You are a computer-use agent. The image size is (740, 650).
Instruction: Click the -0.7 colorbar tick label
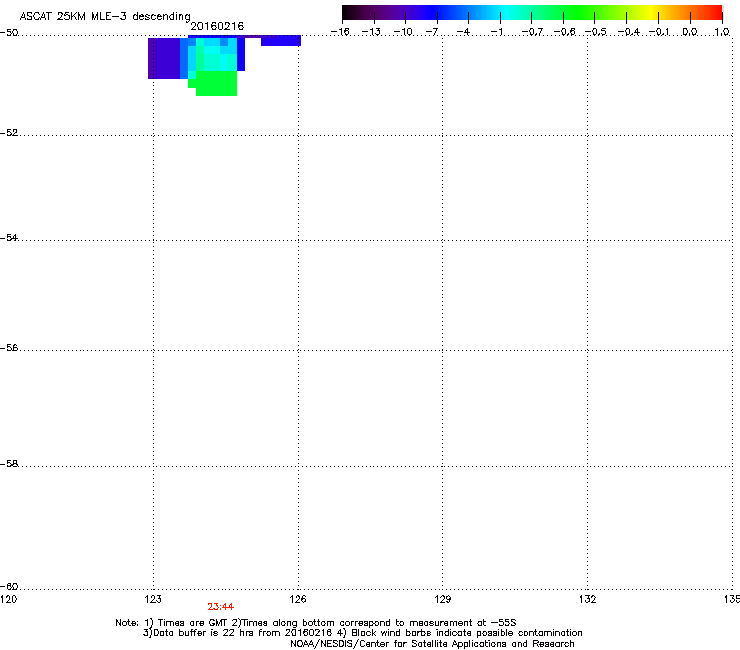coord(532,32)
